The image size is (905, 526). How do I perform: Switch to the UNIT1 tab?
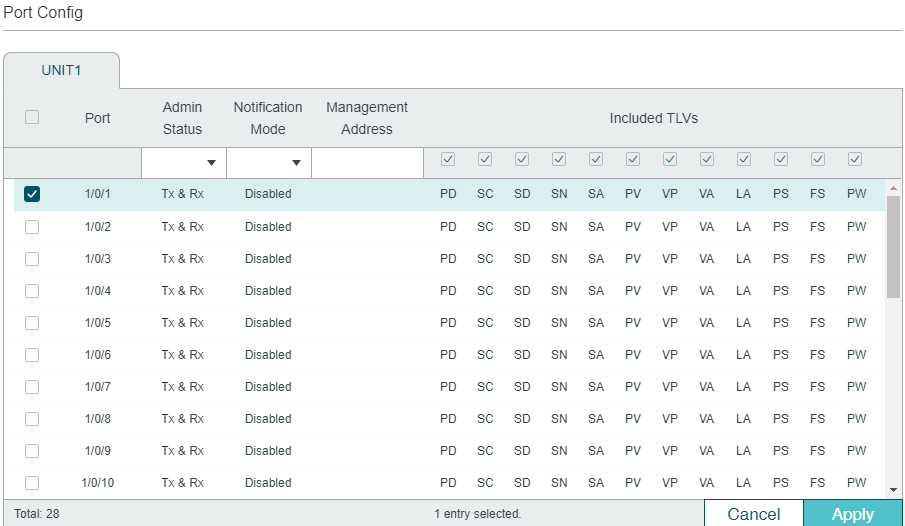(61, 70)
